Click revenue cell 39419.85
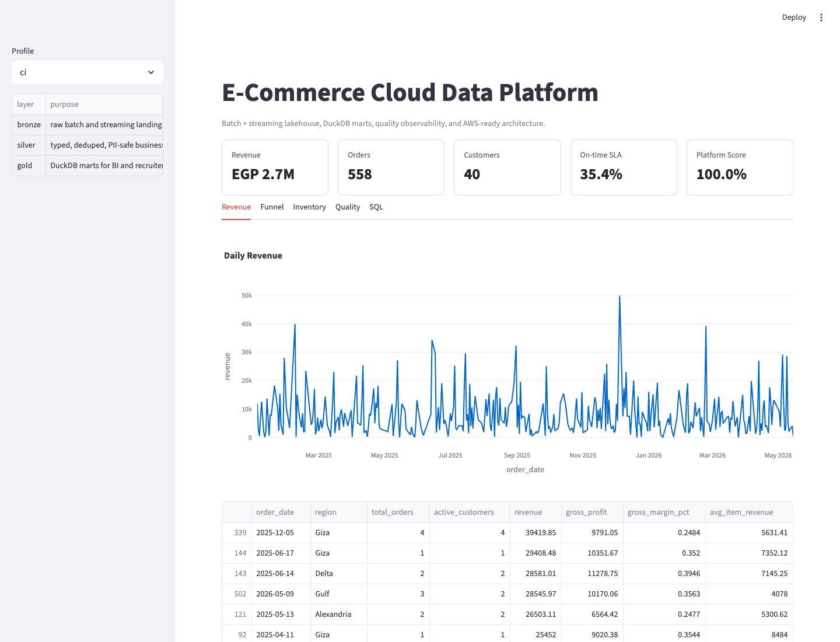 click(535, 533)
